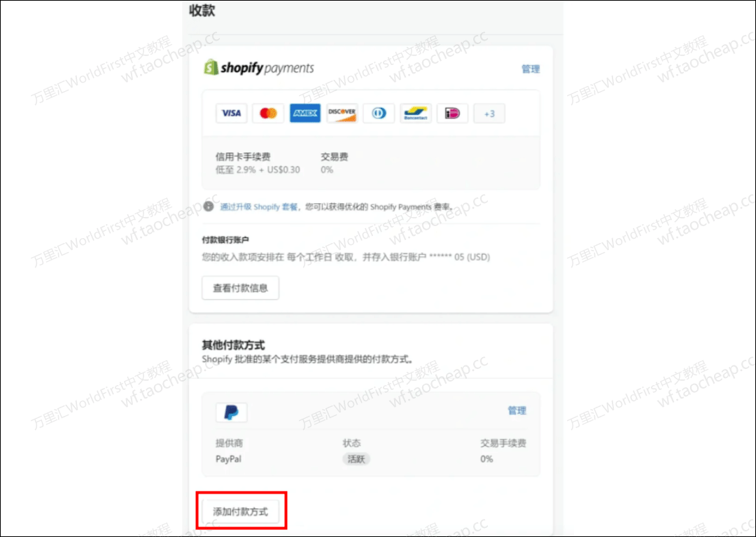Image resolution: width=756 pixels, height=537 pixels.
Task: Click the 添加付款方式 button
Action: click(x=240, y=511)
